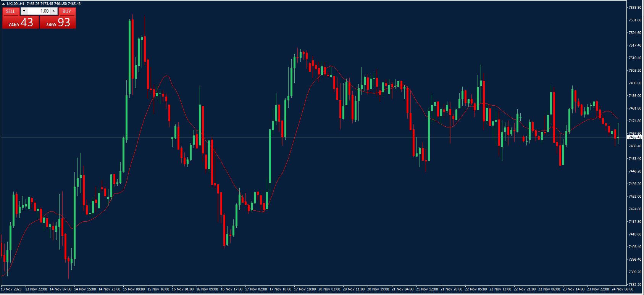Decrease trade volume with down arrow
Screen dimensions: 644x295
click(x=24, y=11)
